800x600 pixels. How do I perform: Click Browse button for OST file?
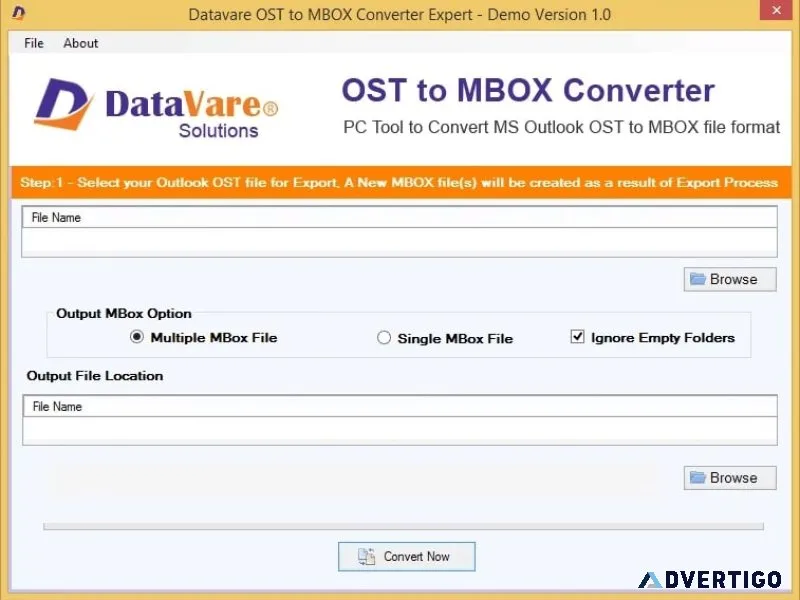[x=730, y=279]
